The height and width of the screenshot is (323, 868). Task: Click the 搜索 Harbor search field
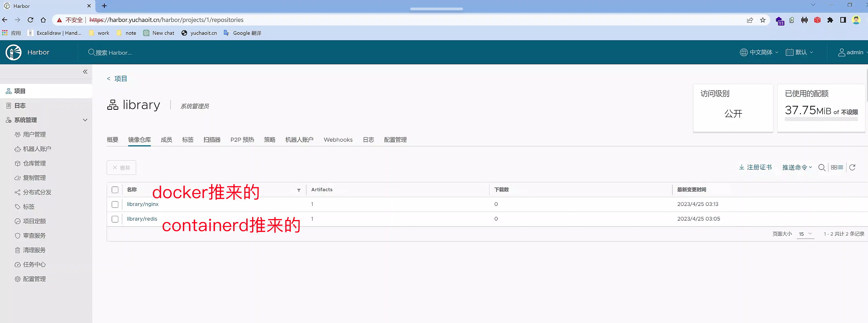pos(114,53)
